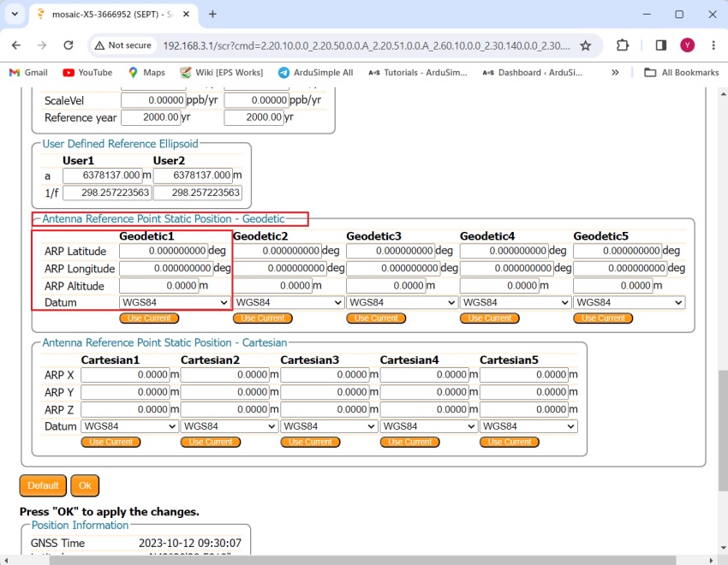Click the Geodetic1 ARP Latitude field
728x565 pixels.
164,251
